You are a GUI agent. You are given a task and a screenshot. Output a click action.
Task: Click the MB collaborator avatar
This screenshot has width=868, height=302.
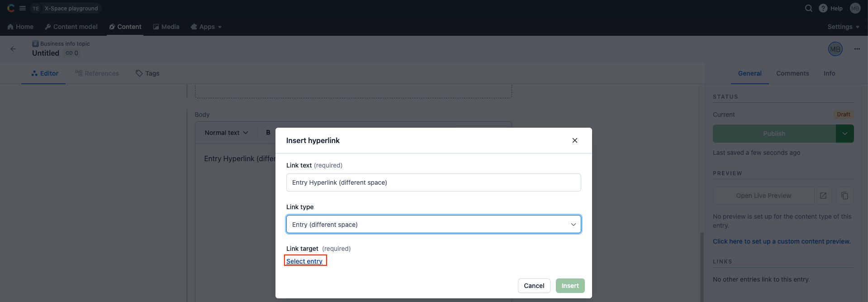[x=835, y=49]
